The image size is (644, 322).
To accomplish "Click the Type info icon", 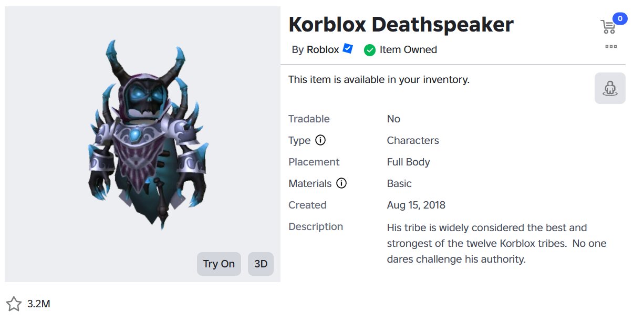I will (x=320, y=140).
